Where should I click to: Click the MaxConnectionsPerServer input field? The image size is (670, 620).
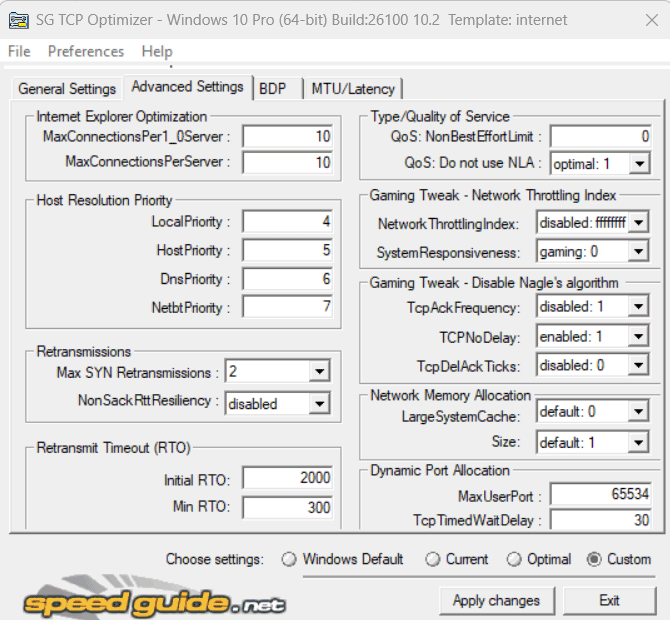(x=287, y=162)
